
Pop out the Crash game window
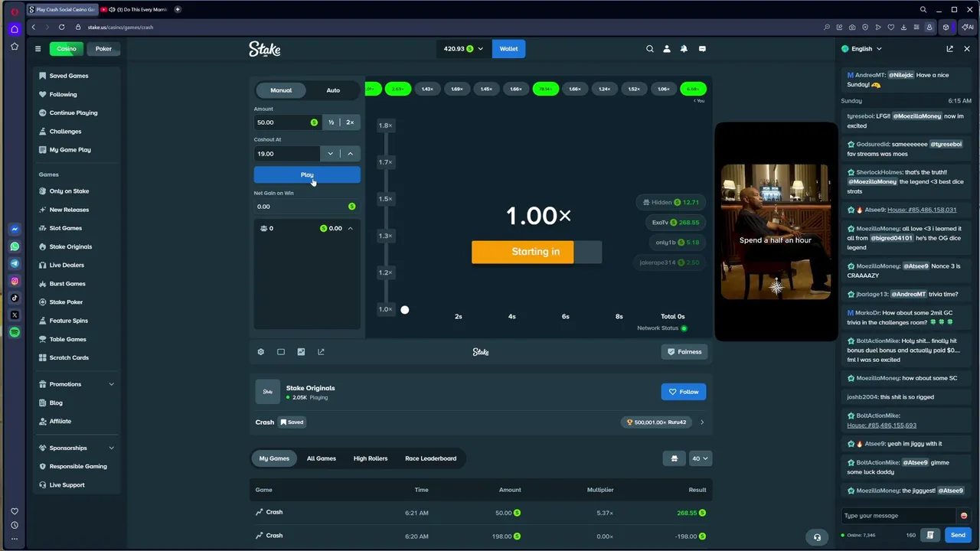pos(321,352)
